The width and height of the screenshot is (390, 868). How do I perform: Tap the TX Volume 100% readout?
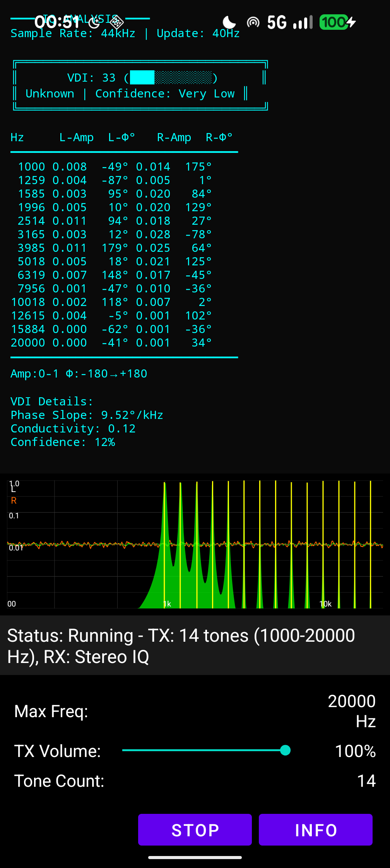pyautogui.click(x=355, y=751)
